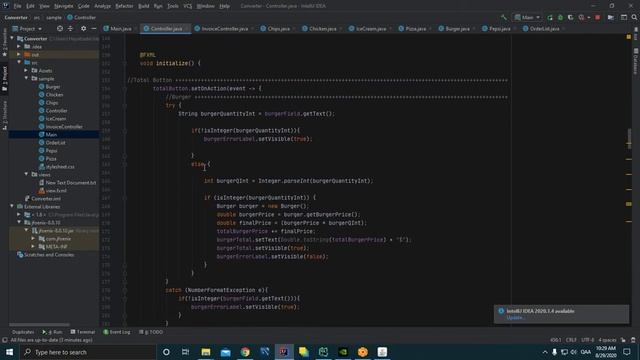Collapse the src folder
Screen dimensions: 640x360
point(19,62)
